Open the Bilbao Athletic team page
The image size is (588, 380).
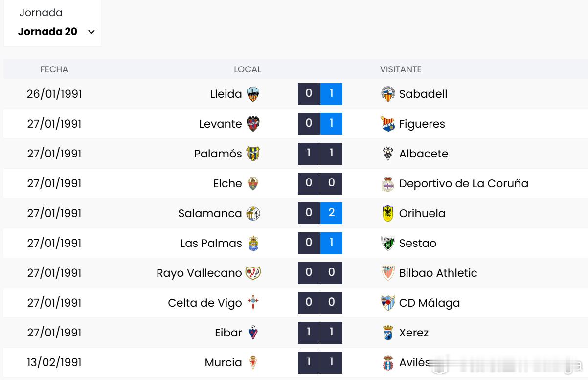click(438, 273)
